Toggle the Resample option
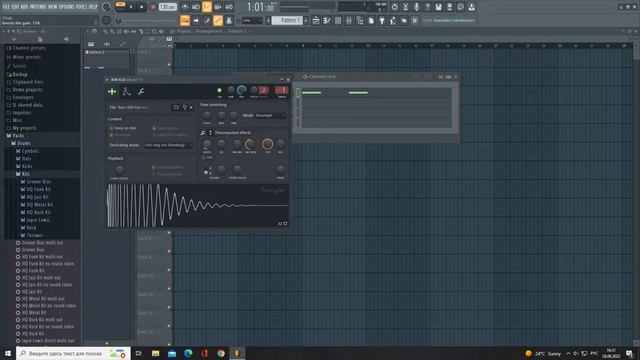640x360 pixels. 120,134
